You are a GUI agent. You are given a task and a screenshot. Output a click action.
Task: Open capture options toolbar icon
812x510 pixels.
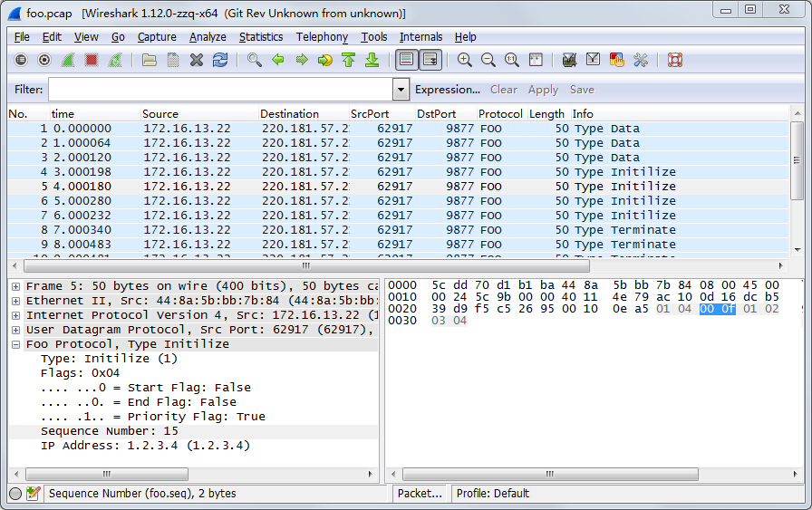(x=44, y=60)
